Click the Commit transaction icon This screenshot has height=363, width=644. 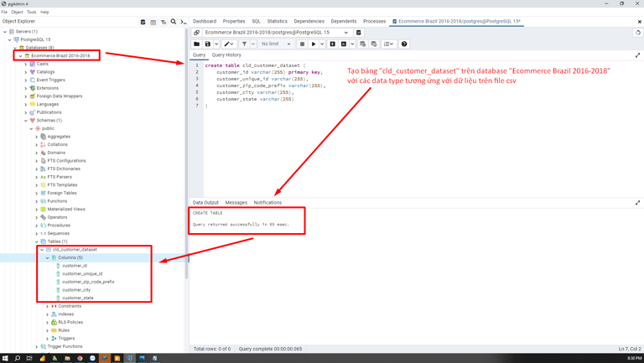pos(362,44)
